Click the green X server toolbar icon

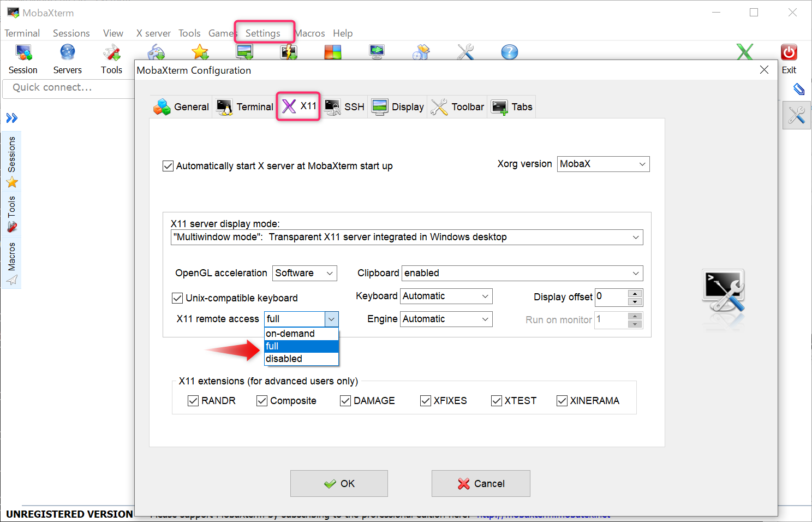coord(745,52)
